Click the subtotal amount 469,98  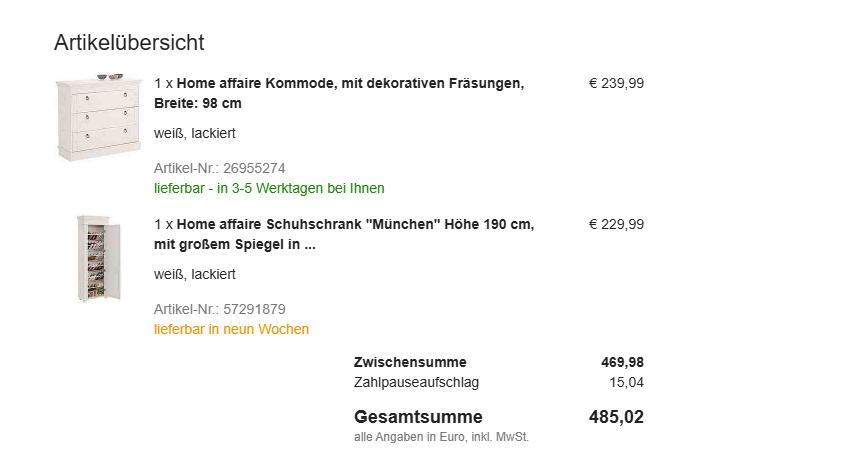click(x=622, y=363)
